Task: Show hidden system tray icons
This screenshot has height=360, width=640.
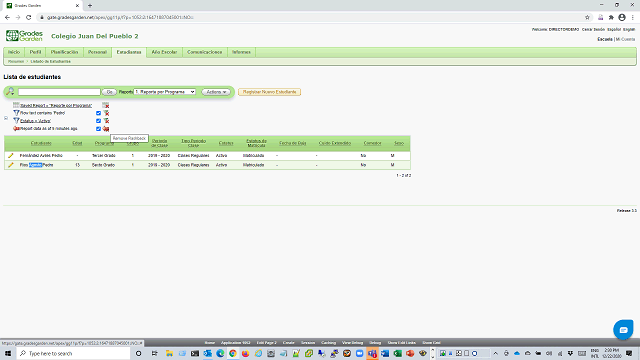Action: [x=496, y=353]
